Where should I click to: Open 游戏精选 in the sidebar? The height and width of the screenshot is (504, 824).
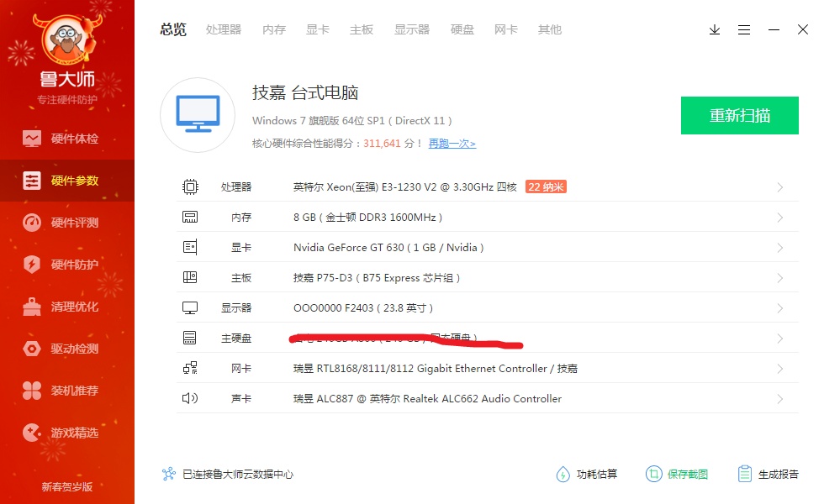74,433
